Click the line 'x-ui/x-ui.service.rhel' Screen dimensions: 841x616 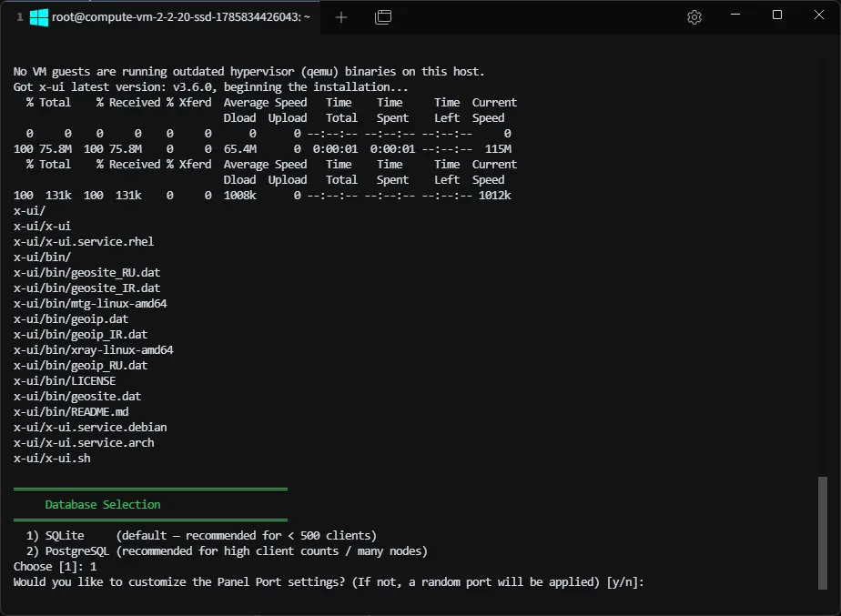coord(84,242)
